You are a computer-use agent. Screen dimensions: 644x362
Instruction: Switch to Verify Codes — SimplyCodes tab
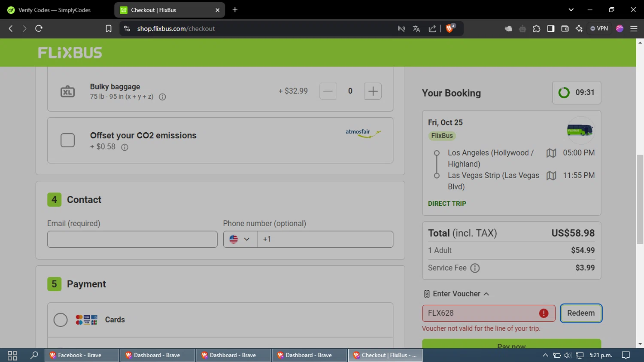pos(55,10)
